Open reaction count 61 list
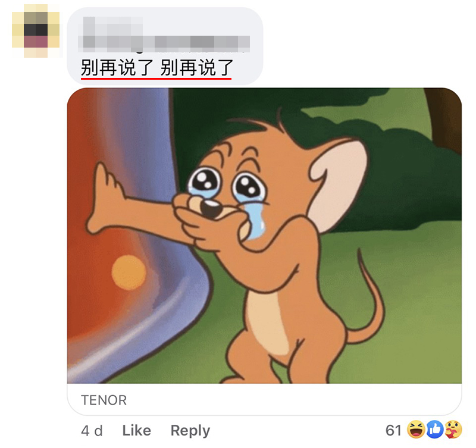Viewport: 476px width, 448px height. point(393,430)
